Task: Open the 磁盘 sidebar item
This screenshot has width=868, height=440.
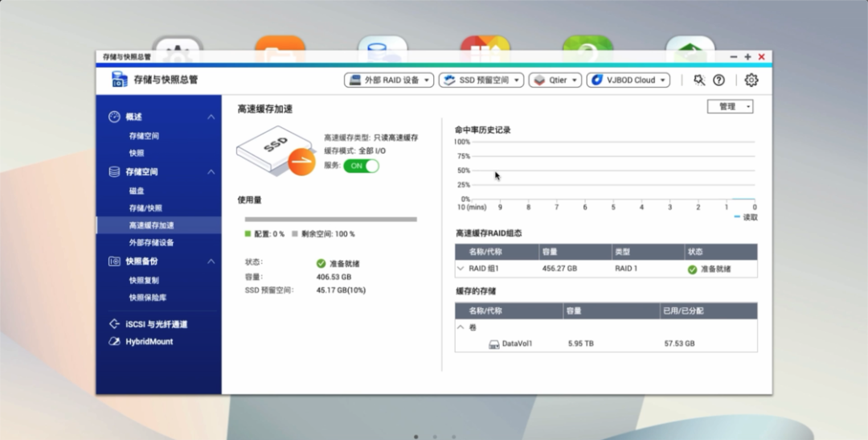Action: 136,191
